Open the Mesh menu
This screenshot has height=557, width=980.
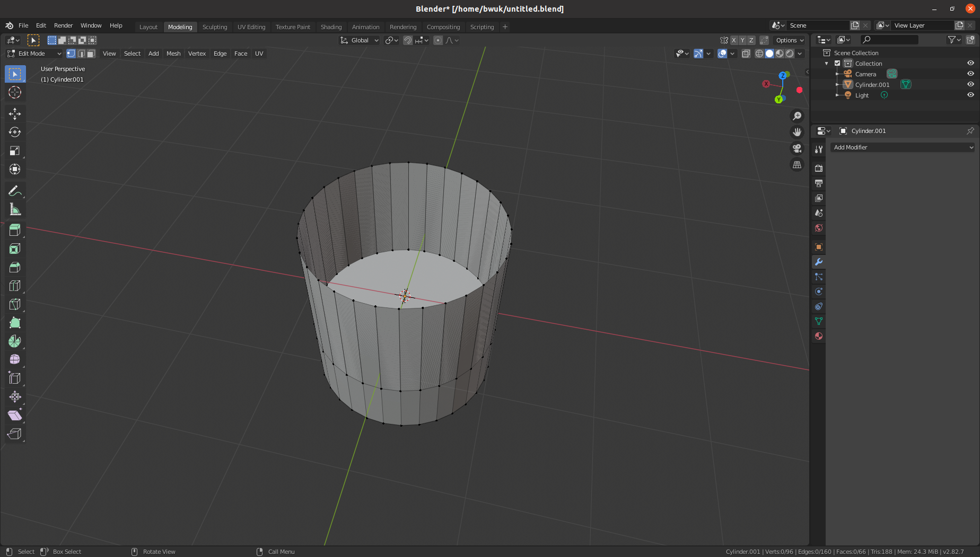click(173, 53)
